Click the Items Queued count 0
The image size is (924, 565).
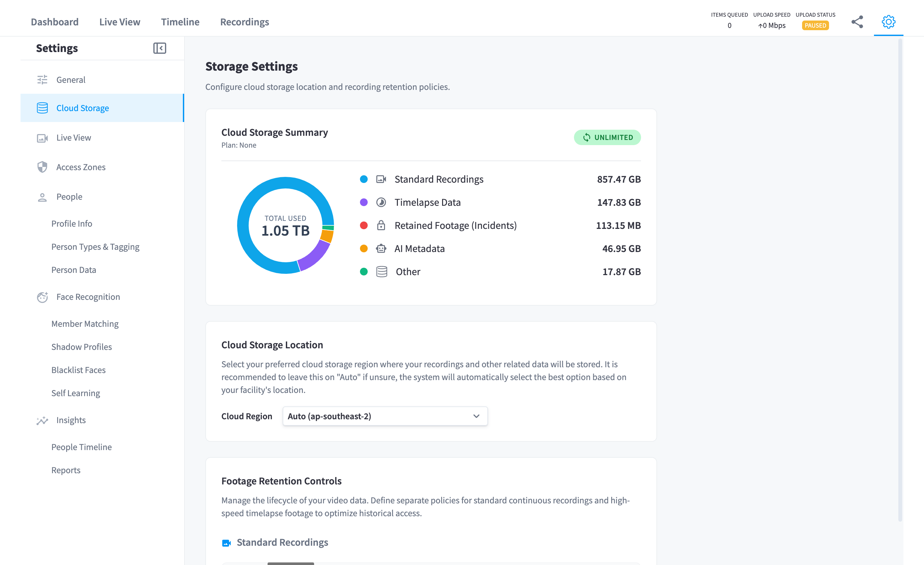click(x=729, y=25)
